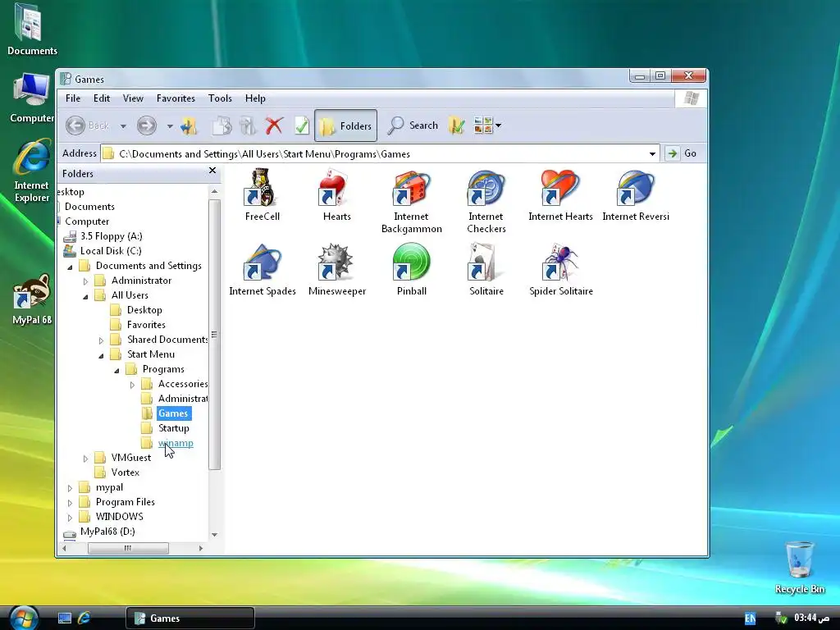This screenshot has height=630, width=840.
Task: Expand the WINDOWS folder node
Action: tap(70, 518)
